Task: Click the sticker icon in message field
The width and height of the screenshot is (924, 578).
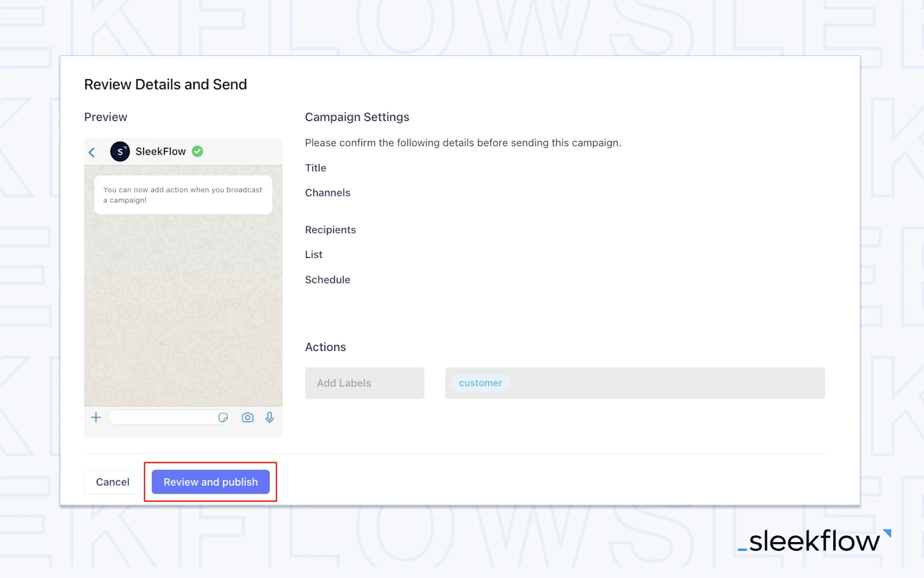Action: [x=223, y=417]
